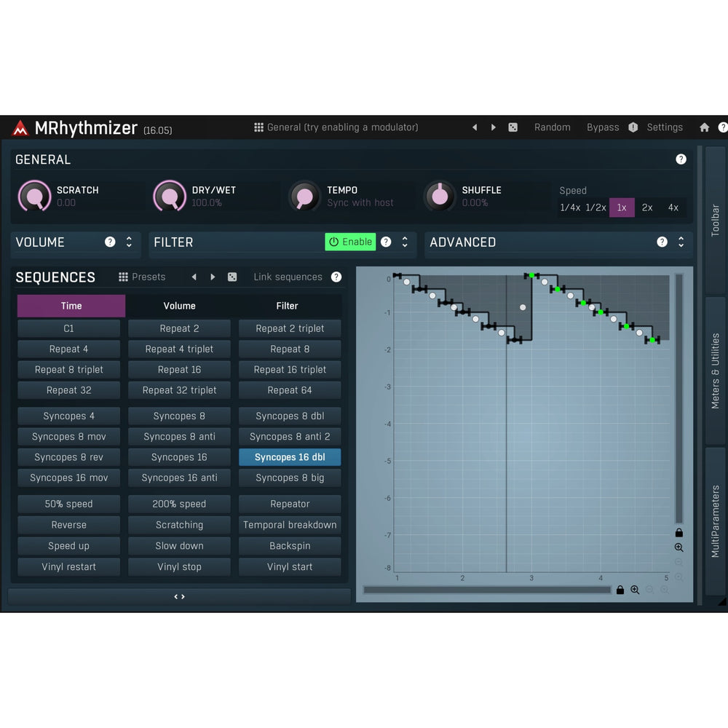Randomize sequences with the dice icon
The height and width of the screenshot is (728, 728).
(232, 277)
